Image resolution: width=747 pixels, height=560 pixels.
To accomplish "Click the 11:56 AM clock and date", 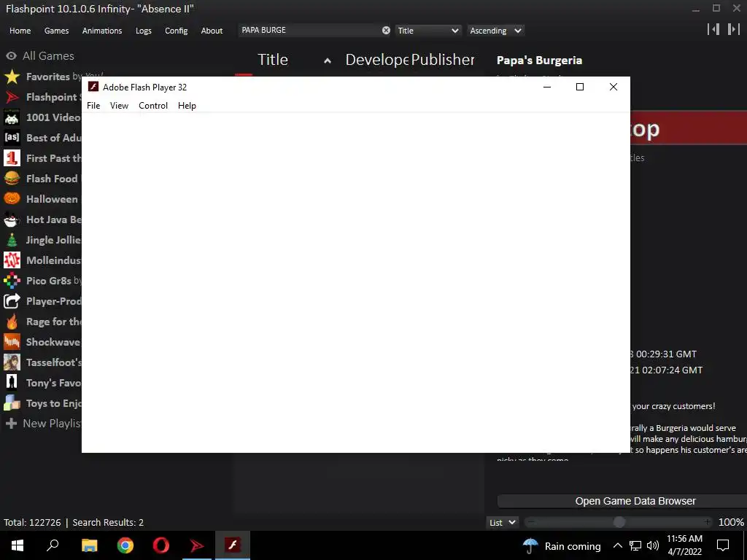I will click(x=684, y=545).
